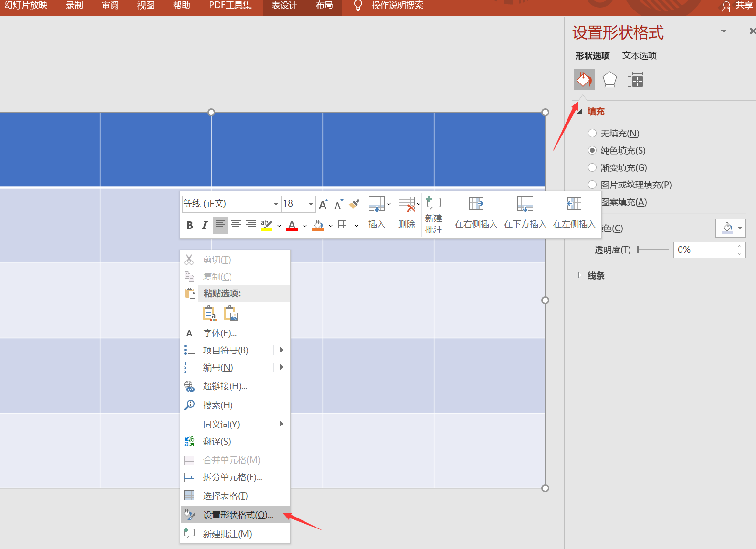Open the 视图 ribbon tab
756x549 pixels.
tap(146, 6)
